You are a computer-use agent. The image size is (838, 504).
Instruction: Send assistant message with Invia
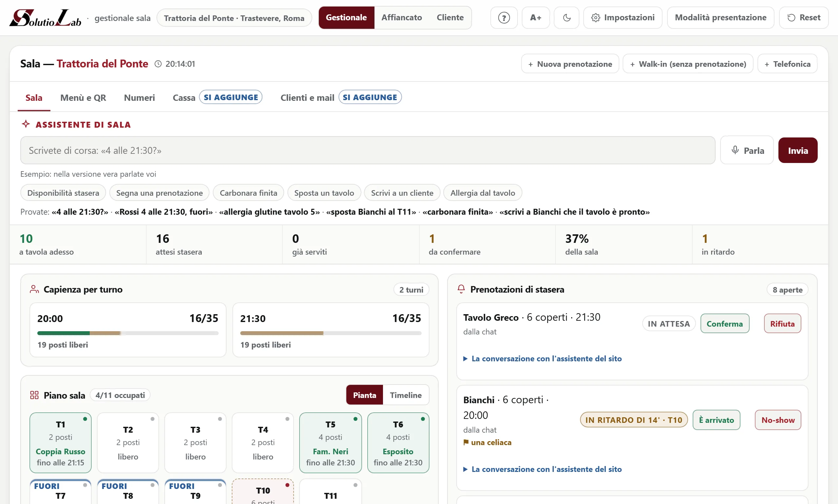point(798,150)
